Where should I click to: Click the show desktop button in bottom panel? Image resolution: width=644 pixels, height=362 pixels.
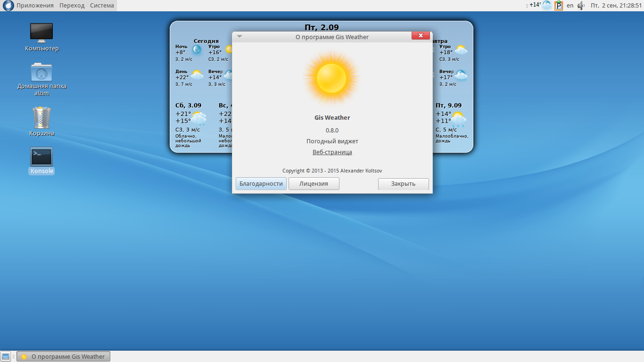coord(6,356)
